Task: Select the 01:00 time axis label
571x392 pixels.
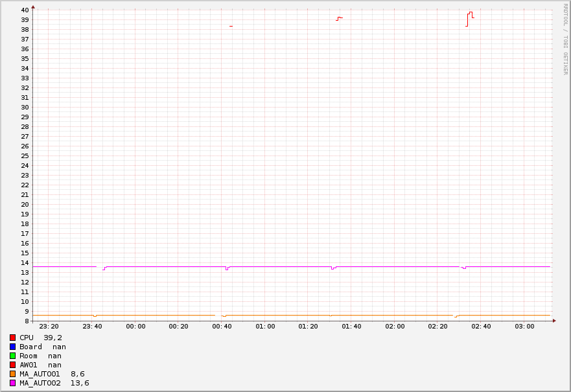Action: tap(265, 326)
